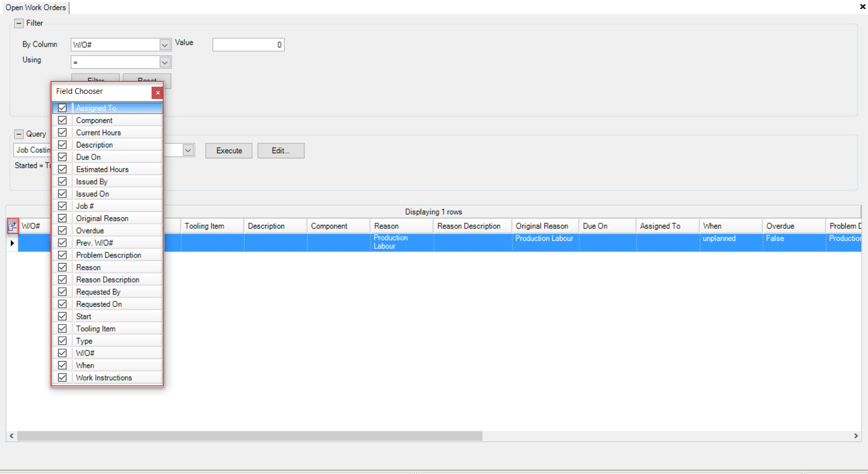Toggle the Type field checkbox

62,340
